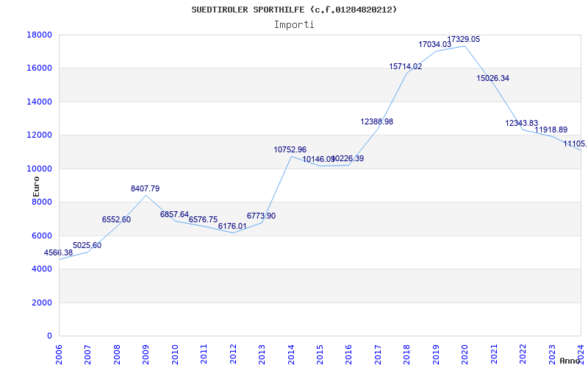The image size is (588, 368).
Task: Click the Anno x-axis label
Action: [570, 361]
